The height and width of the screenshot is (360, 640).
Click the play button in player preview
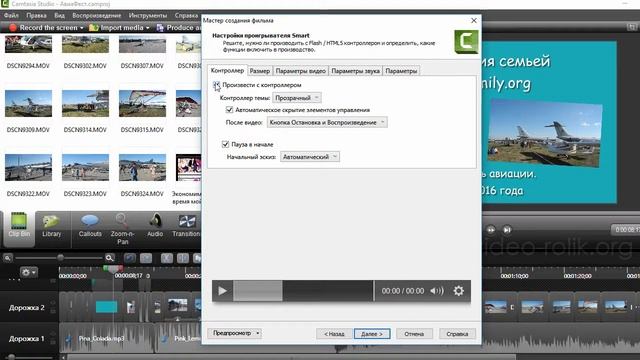pos(222,291)
